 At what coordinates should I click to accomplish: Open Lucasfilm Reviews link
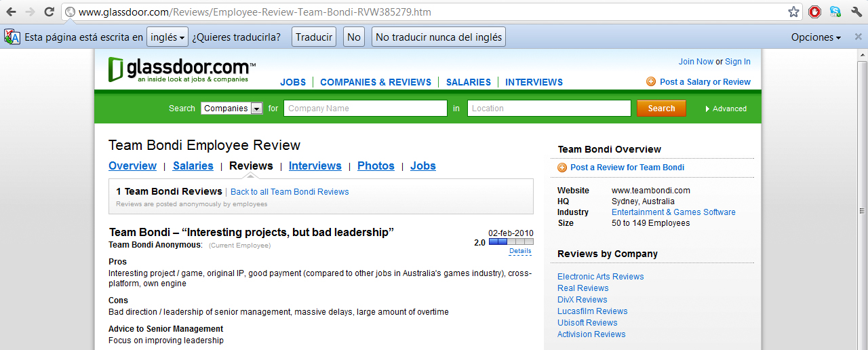593,311
